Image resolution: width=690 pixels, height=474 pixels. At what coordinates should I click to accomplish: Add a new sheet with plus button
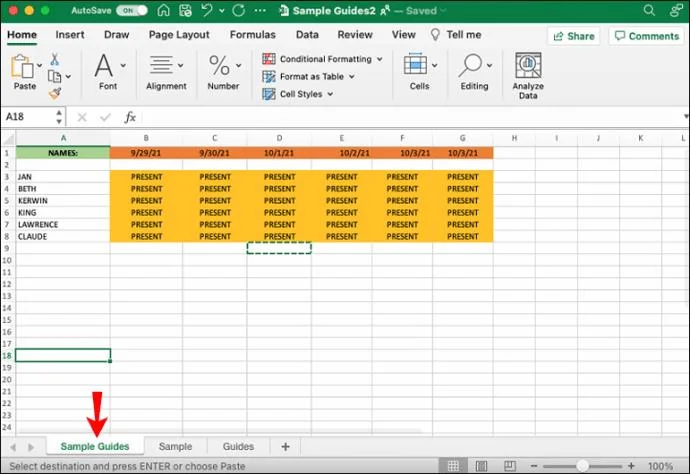click(x=285, y=447)
